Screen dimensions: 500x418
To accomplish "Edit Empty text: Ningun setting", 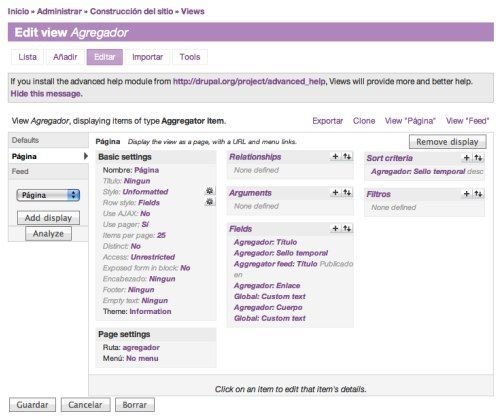I will pos(155,301).
